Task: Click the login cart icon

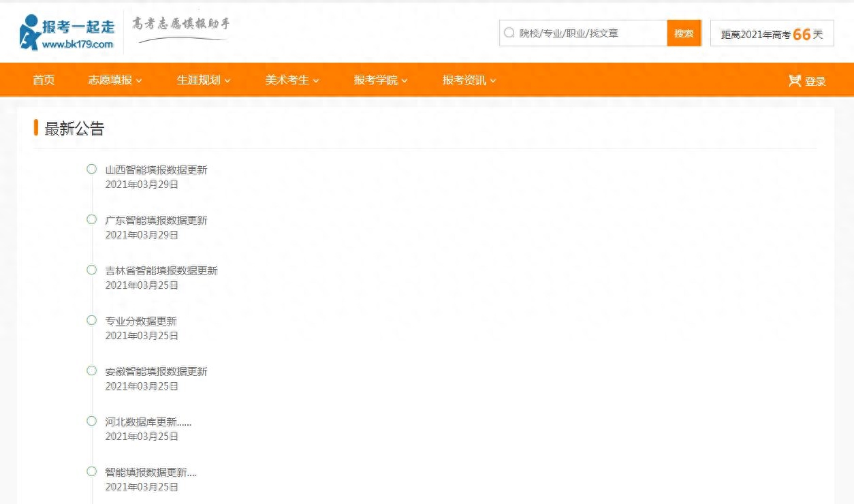Action: [x=794, y=80]
